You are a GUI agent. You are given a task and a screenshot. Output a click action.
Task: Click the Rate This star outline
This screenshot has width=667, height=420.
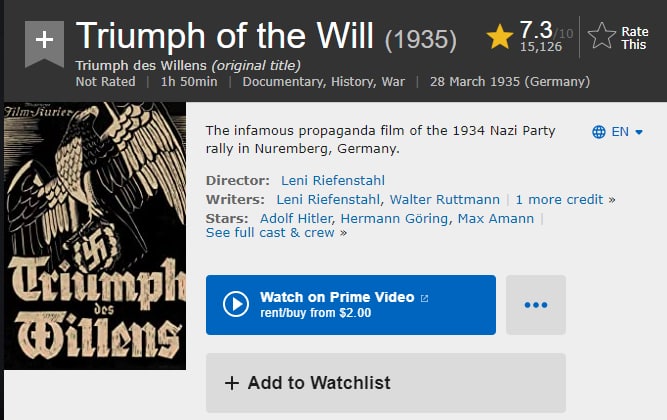[x=601, y=38]
